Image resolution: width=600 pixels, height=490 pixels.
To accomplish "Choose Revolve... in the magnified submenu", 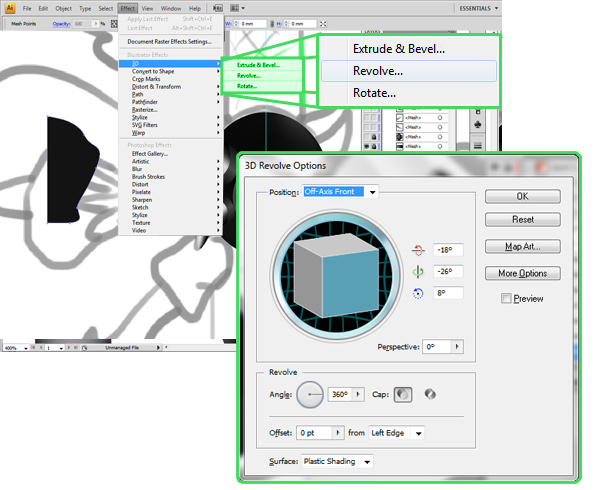I will [409, 71].
